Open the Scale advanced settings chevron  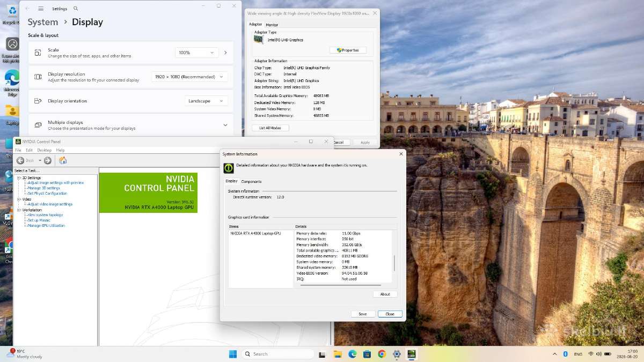225,53
